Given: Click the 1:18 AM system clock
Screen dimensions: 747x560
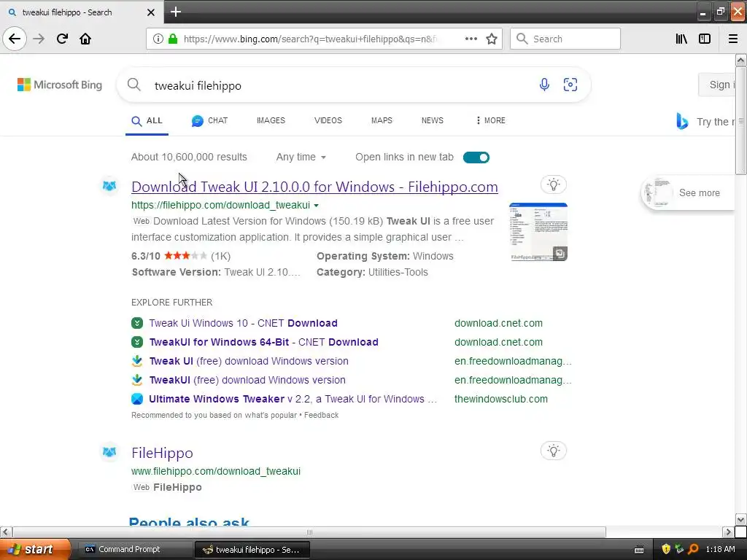Looking at the screenshot, I should click(720, 550).
